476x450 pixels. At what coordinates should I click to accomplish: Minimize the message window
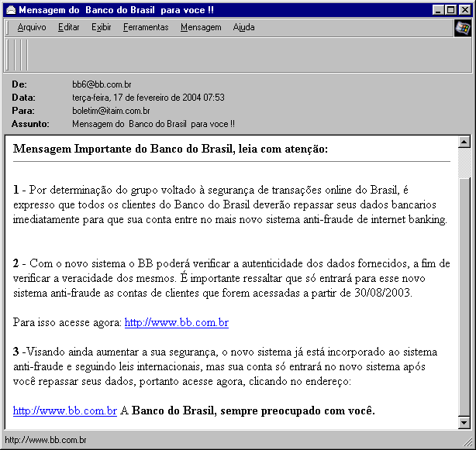click(438, 10)
